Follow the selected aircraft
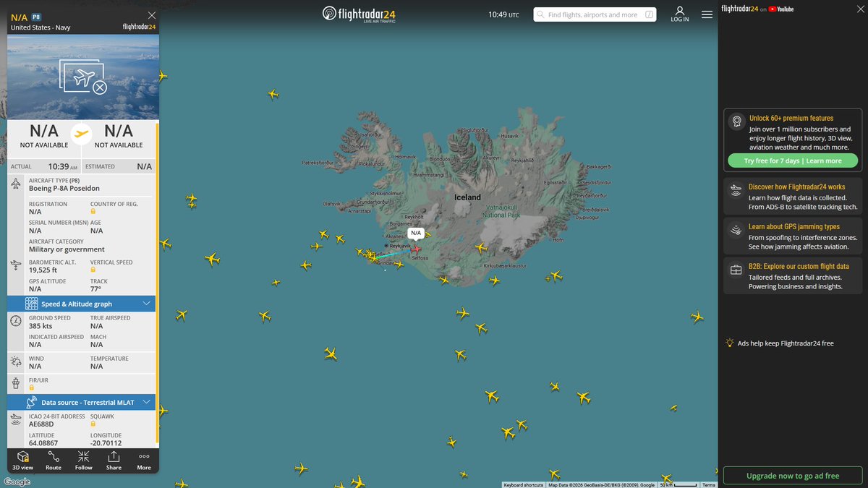The image size is (868, 488). point(84,461)
